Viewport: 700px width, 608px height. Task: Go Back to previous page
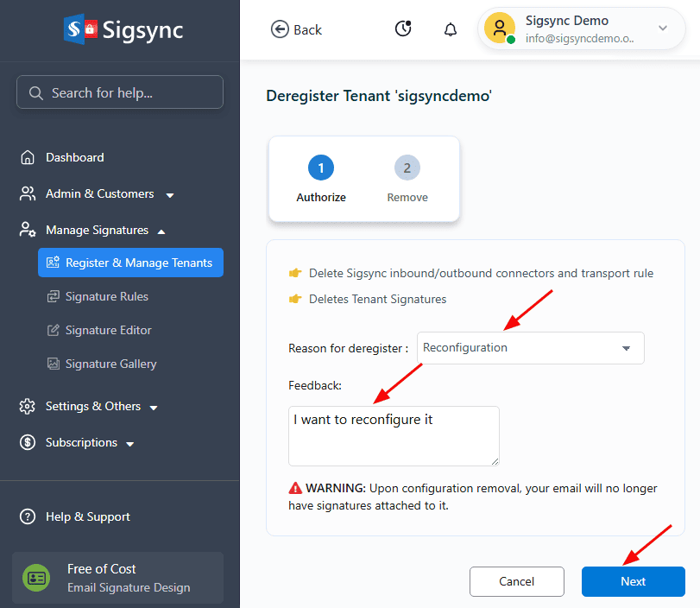(x=296, y=29)
